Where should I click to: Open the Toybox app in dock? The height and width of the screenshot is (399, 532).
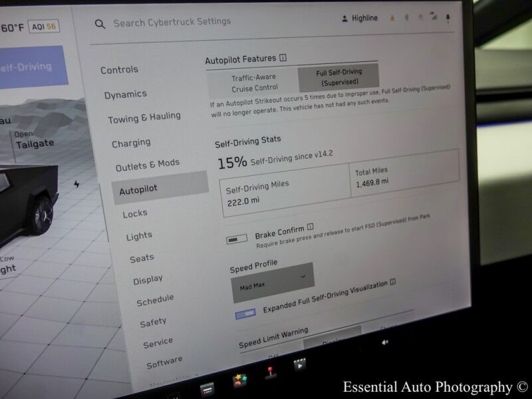[239, 380]
